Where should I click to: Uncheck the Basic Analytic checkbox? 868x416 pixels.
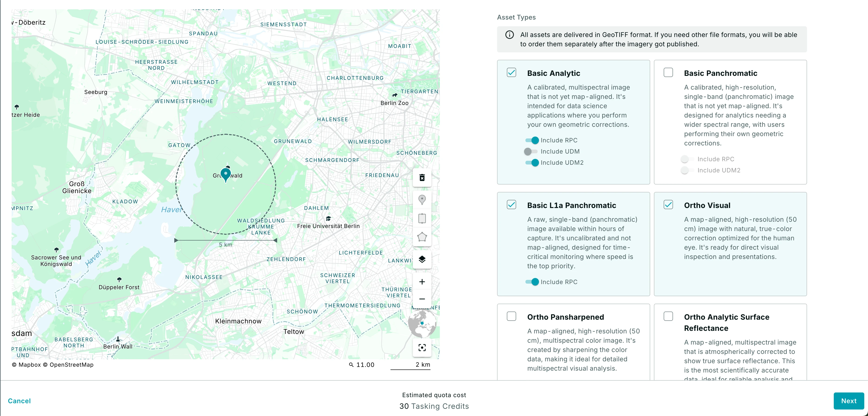coord(511,73)
